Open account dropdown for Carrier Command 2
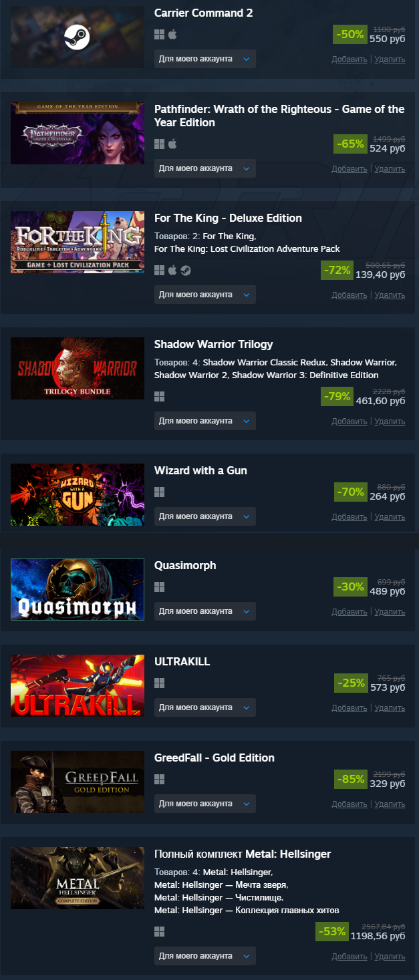This screenshot has width=419, height=980. 204,59
